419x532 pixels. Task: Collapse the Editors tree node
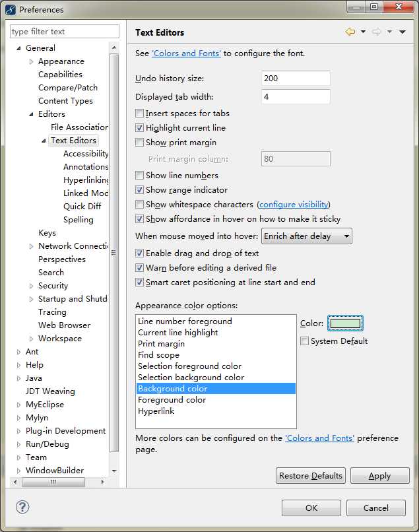click(x=31, y=114)
